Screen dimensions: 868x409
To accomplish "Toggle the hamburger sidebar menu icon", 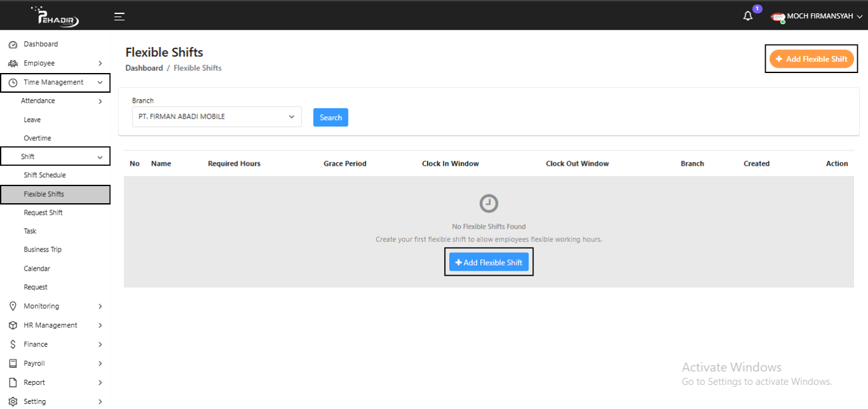I will coord(119,17).
